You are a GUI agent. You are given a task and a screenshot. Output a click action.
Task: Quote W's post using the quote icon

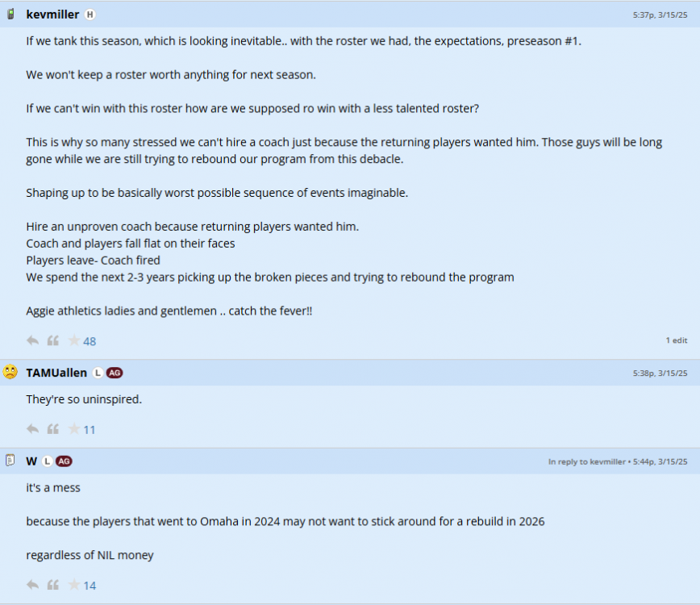point(53,585)
